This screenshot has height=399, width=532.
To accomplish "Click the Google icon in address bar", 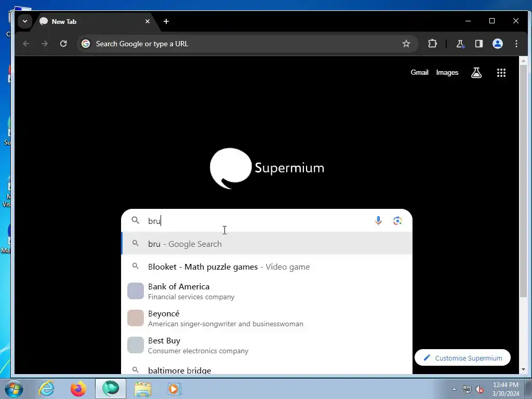I will 86,44.
